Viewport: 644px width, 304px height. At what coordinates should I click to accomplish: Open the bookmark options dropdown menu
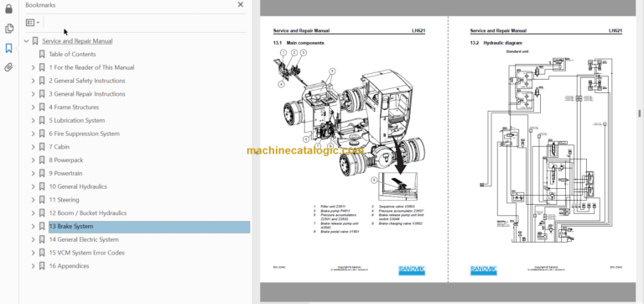33,23
